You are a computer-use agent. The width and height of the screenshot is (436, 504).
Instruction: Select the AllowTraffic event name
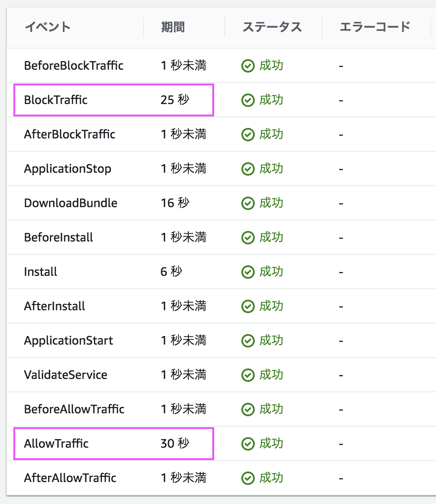tap(56, 443)
